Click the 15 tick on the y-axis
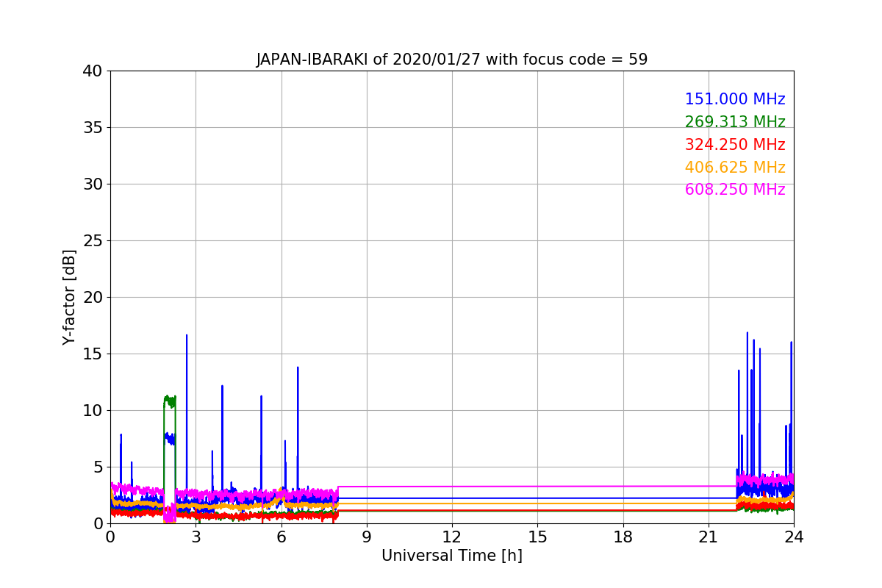The height and width of the screenshot is (588, 882). click(x=91, y=354)
